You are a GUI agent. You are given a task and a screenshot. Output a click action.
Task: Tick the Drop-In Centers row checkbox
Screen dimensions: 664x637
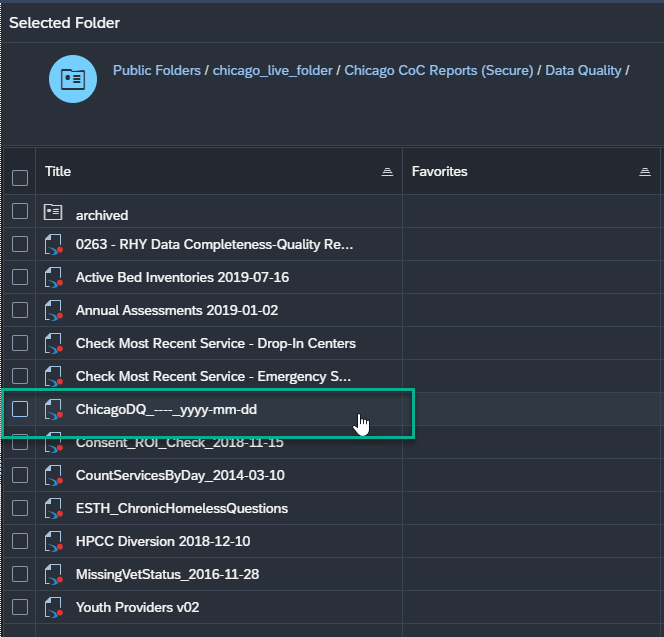click(20, 343)
